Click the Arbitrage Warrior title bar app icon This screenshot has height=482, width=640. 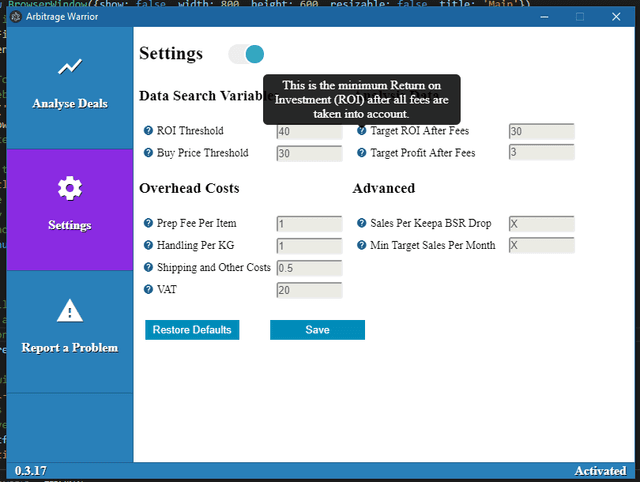[x=16, y=17]
